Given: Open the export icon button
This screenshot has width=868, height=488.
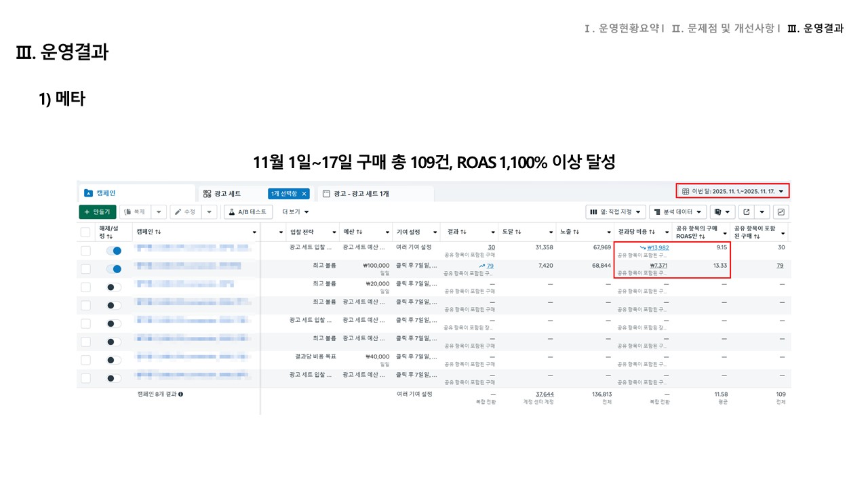Looking at the screenshot, I should 747,212.
